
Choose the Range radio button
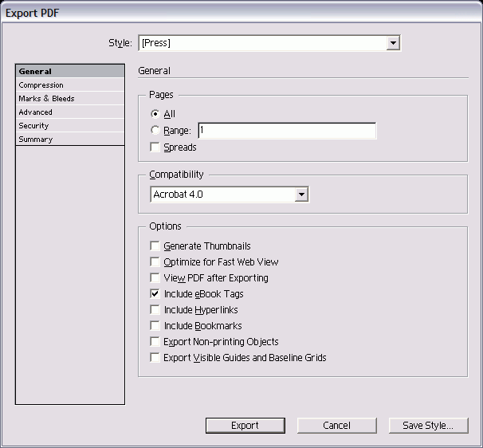tap(155, 131)
